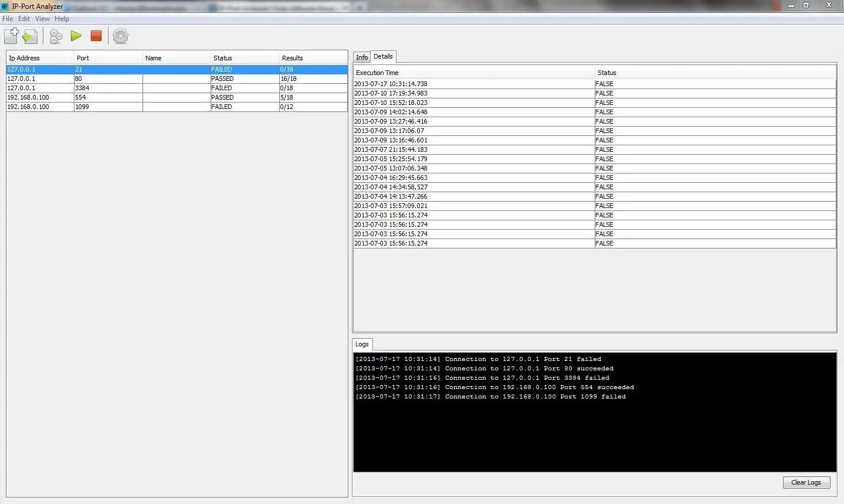Click the 0/12 results cell

click(x=313, y=107)
